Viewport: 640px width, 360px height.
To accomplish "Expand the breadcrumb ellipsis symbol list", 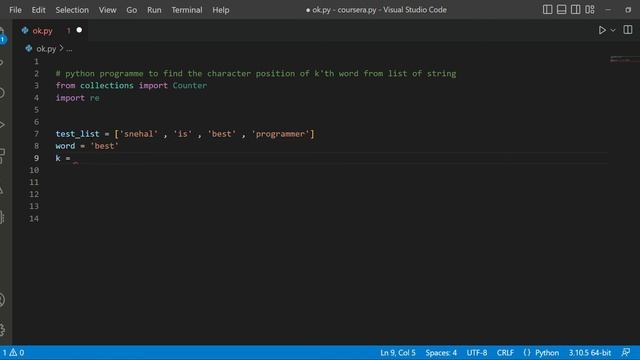I will pyautogui.click(x=69, y=49).
